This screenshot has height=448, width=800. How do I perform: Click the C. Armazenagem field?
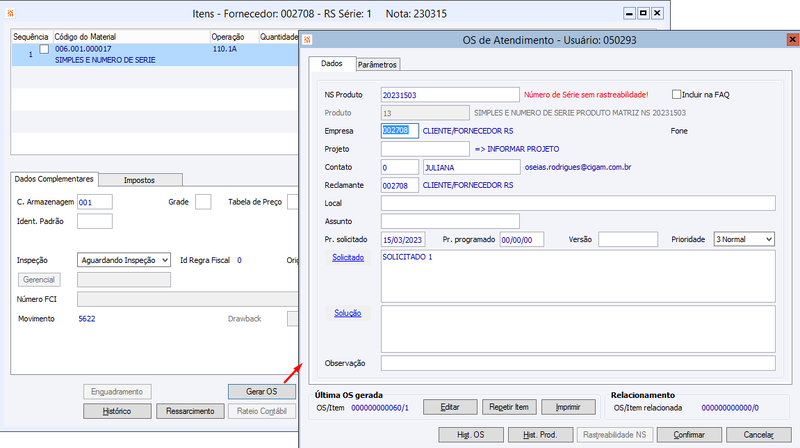click(x=94, y=202)
